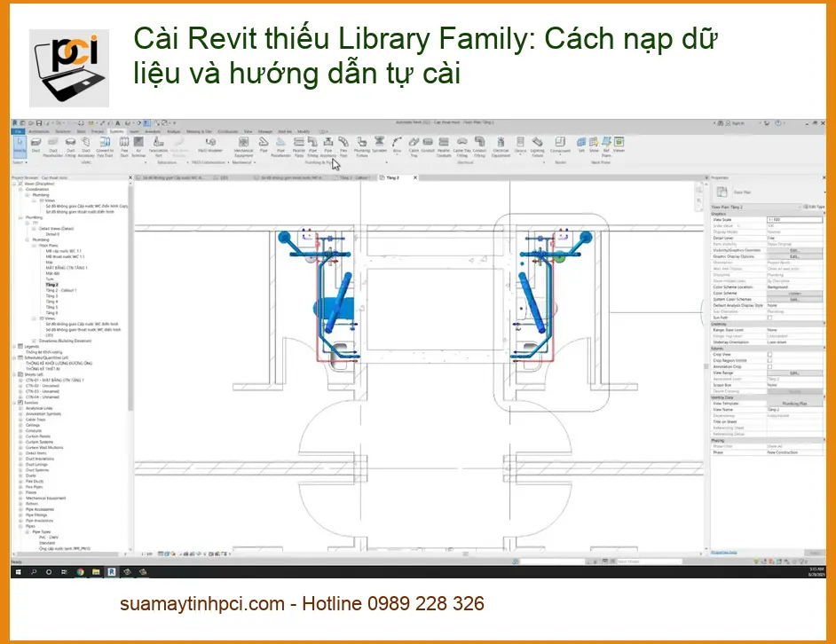Switch to the Tầng 2 - Callout 1 view tab
The width and height of the screenshot is (836, 644).
354,177
